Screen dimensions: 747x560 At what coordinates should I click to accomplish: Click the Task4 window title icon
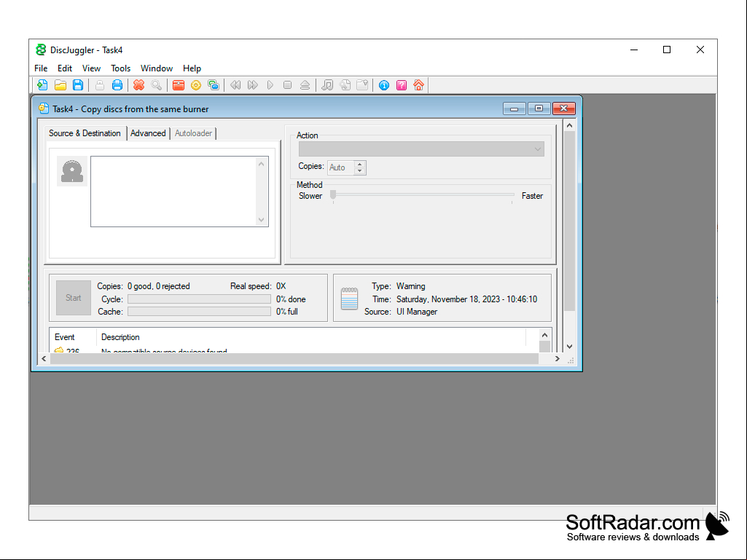coord(44,109)
